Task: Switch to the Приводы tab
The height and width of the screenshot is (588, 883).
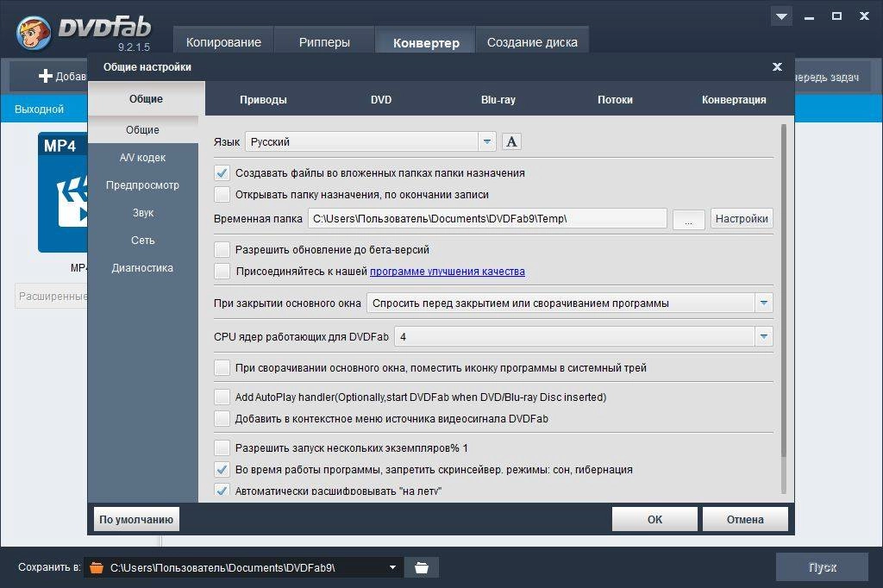Action: 263,100
